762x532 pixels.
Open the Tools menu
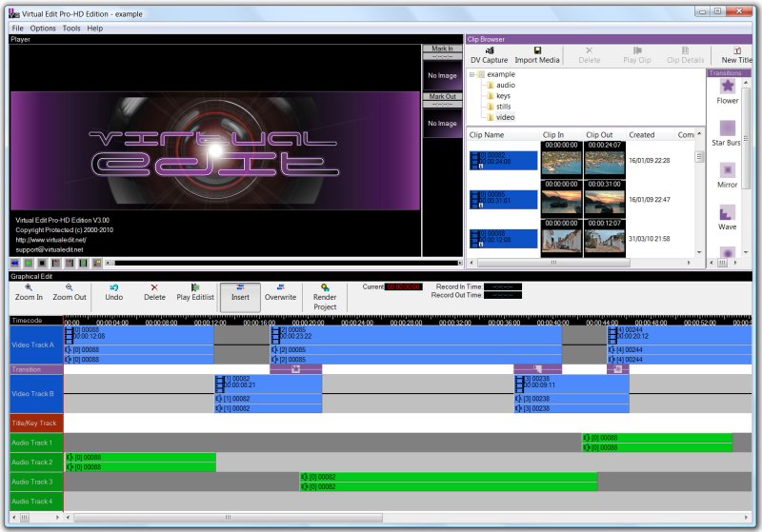71,29
